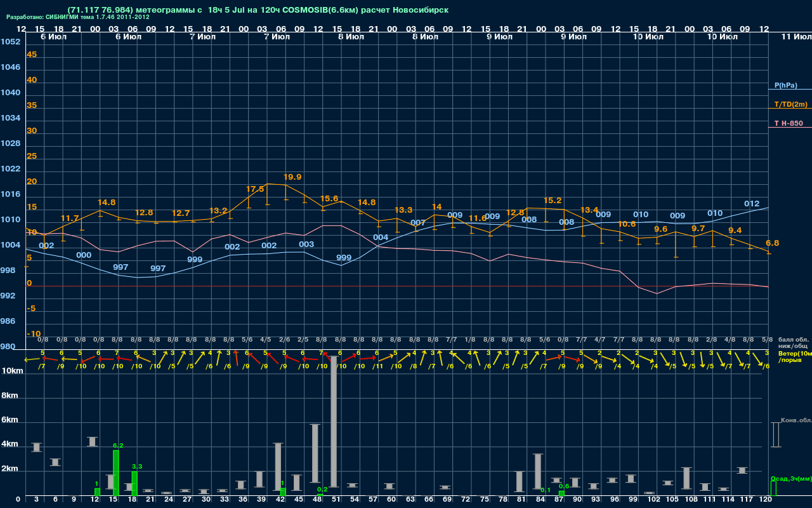Click the pressure label 003
Screen dimensions: 812x508
[x=306, y=244]
